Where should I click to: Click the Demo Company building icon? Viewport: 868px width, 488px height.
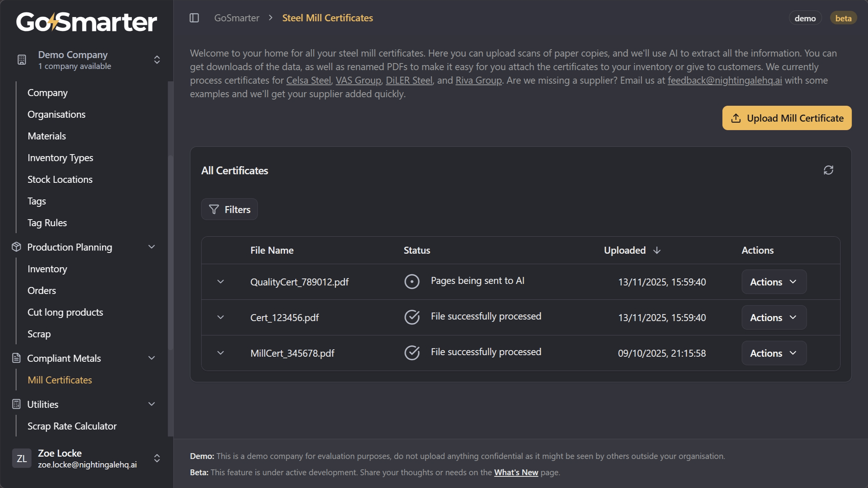point(22,60)
